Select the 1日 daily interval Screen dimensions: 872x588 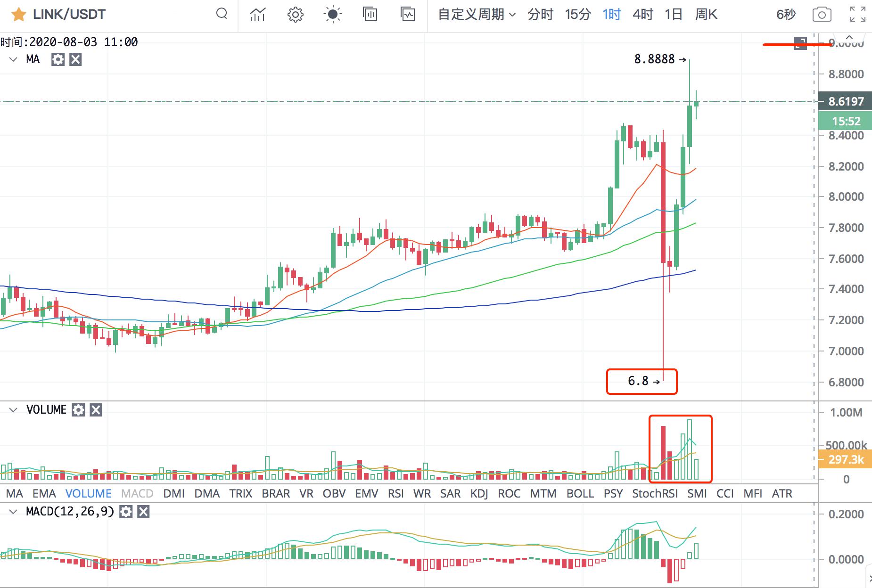click(674, 15)
